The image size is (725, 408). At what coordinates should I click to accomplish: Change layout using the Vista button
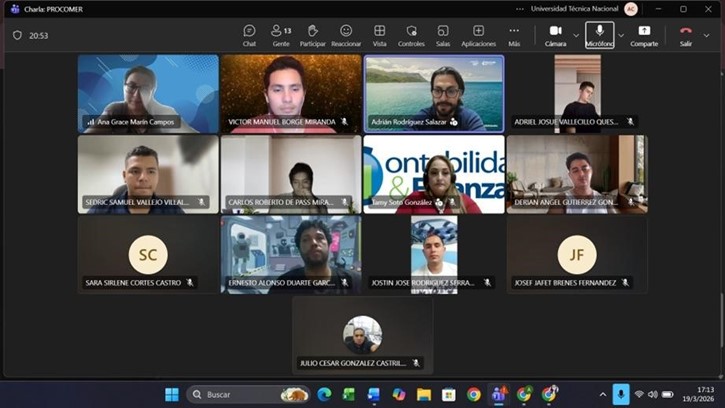pos(380,35)
